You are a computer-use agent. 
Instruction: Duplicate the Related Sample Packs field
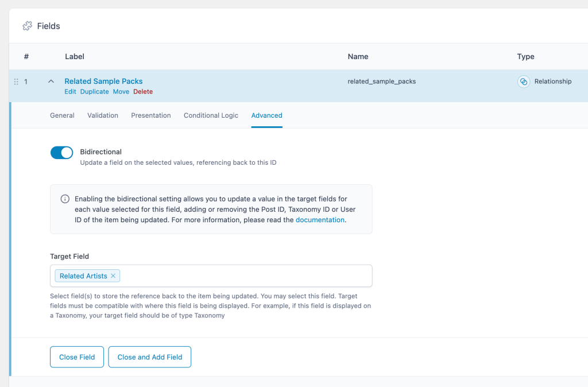[x=94, y=92]
